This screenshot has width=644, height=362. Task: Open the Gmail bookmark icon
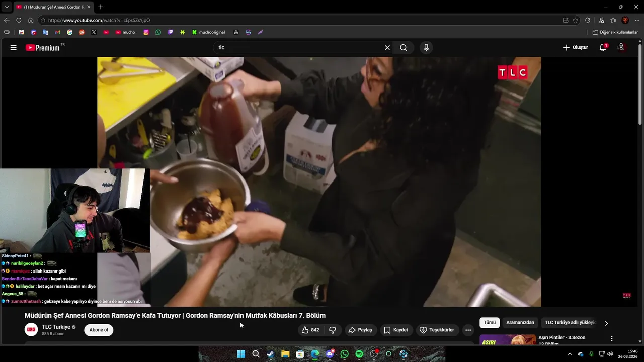pyautogui.click(x=57, y=32)
